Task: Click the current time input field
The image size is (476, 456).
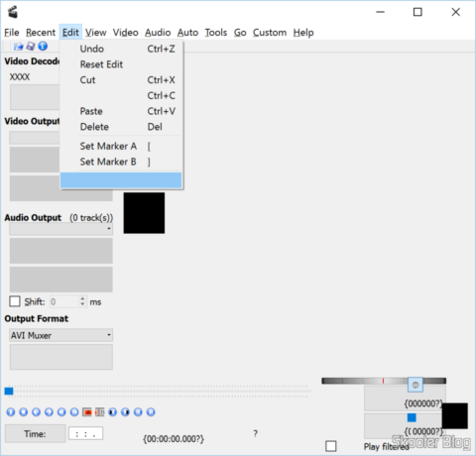Action: 85,433
